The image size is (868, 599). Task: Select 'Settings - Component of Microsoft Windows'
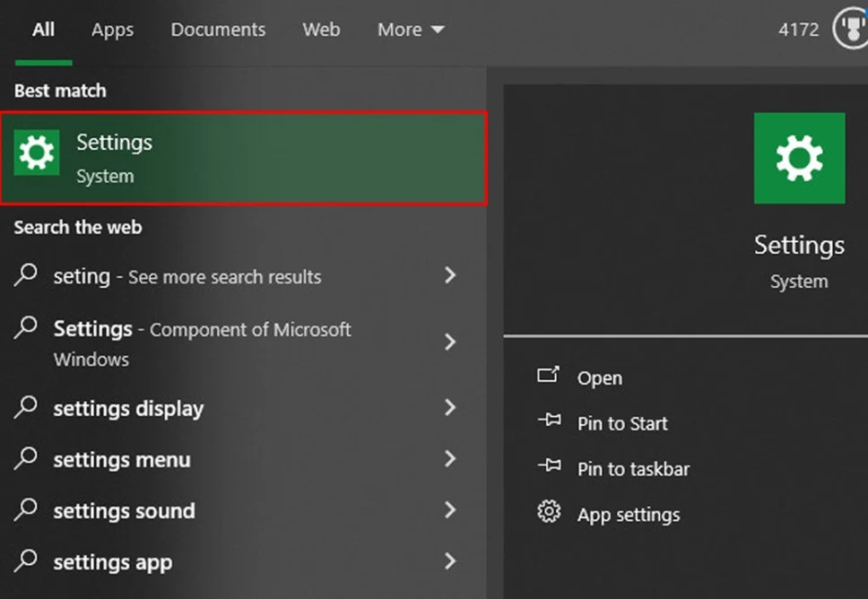202,343
